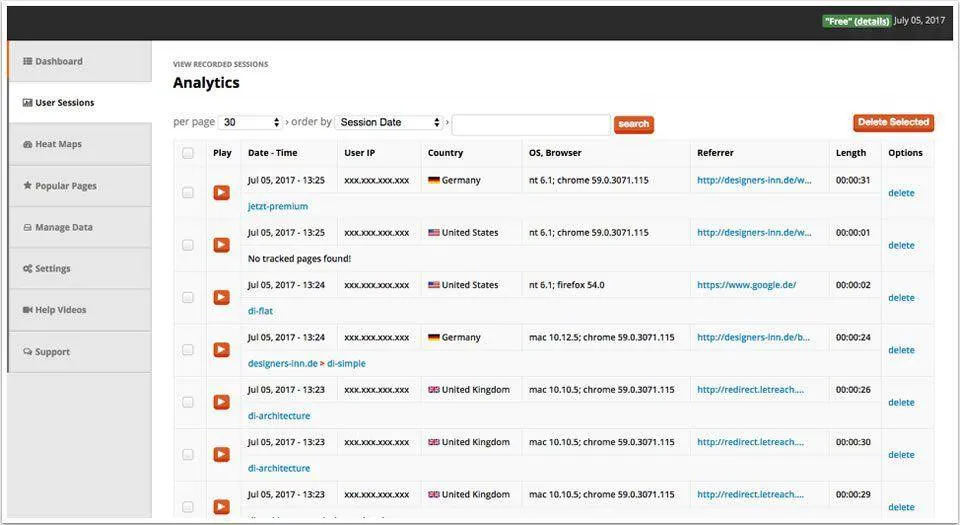The height and width of the screenshot is (525, 960).
Task: Play the firefox 54.0 session recording
Action: coord(221,297)
